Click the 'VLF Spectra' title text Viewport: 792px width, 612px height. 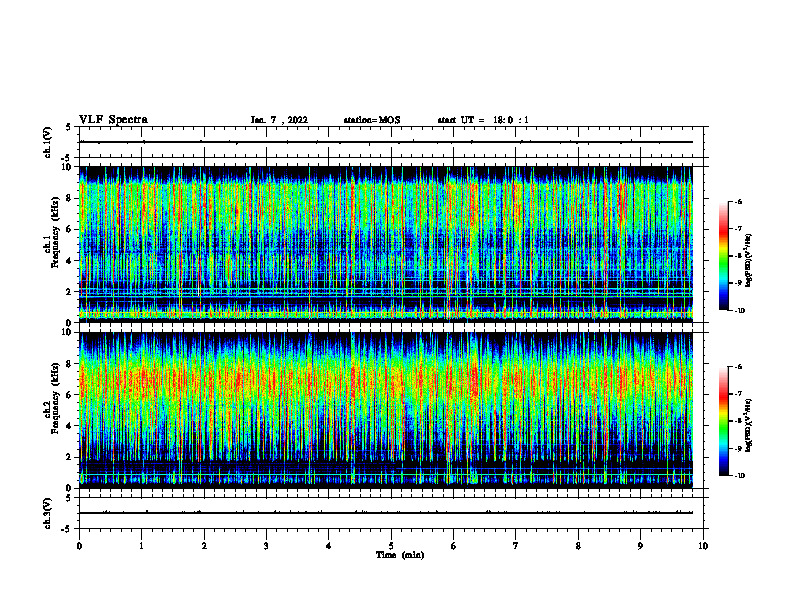coord(113,120)
